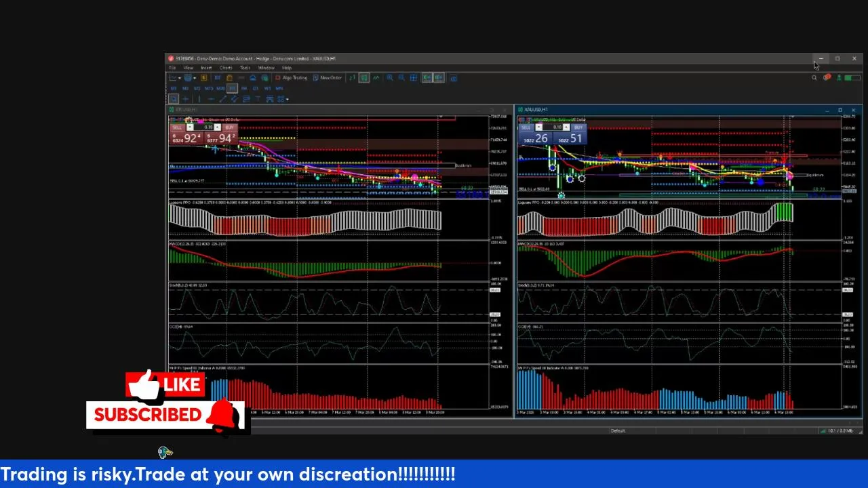The image size is (868, 488).
Task: Select the H4 timeframe
Action: pyautogui.click(x=244, y=88)
